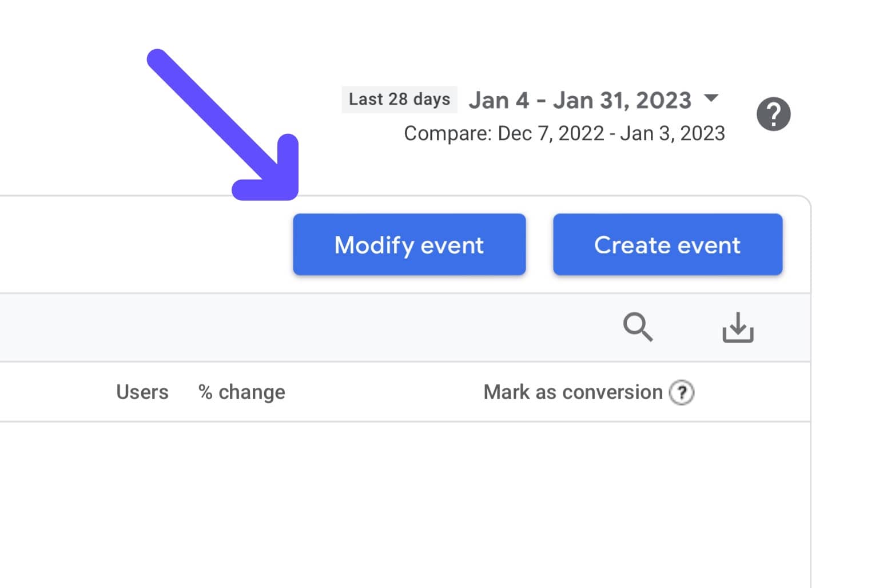Screen dimensions: 891x588
Task: Click the Create event button
Action: (x=667, y=245)
